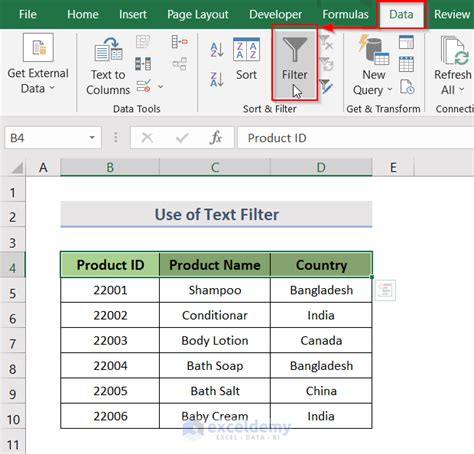Click the Show Queries icon
Screen dimensions: 474x454
(x=407, y=42)
